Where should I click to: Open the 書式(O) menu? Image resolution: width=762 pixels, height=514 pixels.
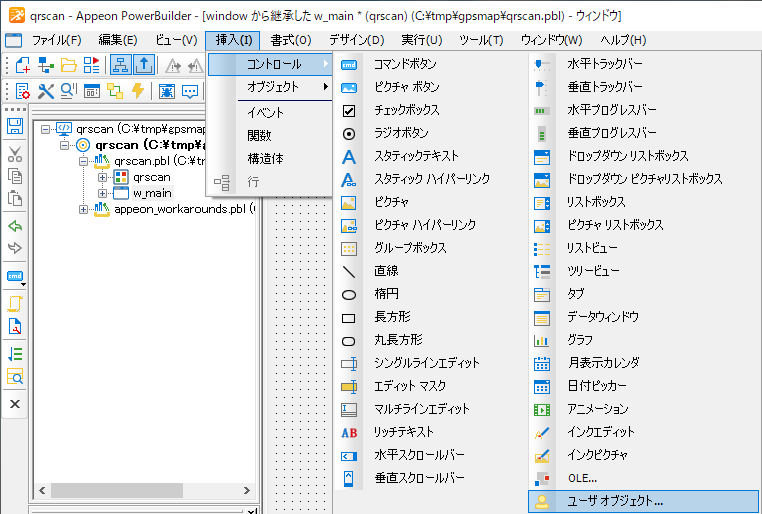coord(291,40)
